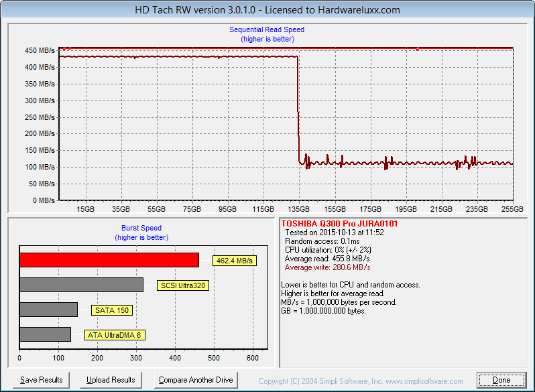This screenshot has width=535, height=392.
Task: Click the Sequential Read Speed heading
Action: pos(267,29)
